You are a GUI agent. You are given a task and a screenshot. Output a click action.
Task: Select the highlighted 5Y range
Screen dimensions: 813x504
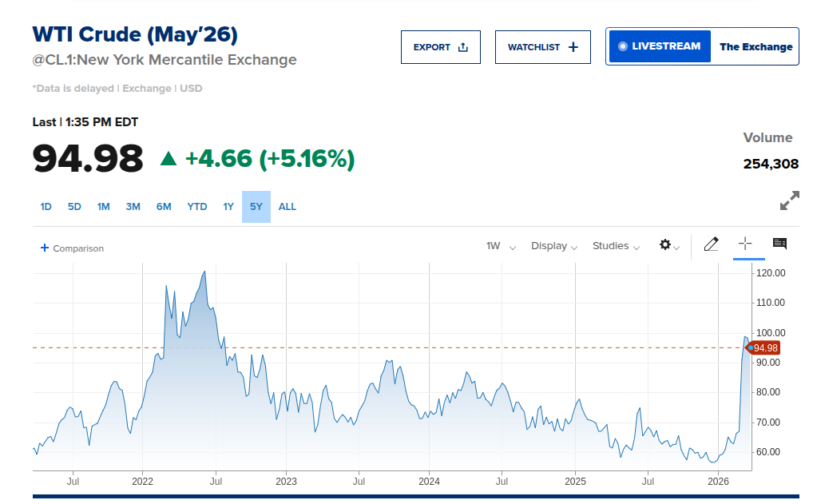pyautogui.click(x=256, y=206)
